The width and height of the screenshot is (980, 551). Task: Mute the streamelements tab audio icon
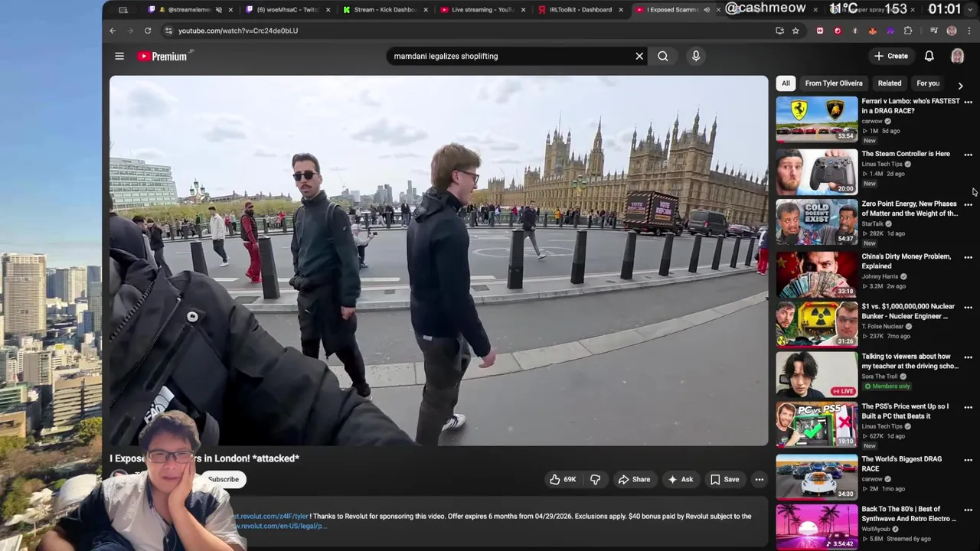[219, 10]
